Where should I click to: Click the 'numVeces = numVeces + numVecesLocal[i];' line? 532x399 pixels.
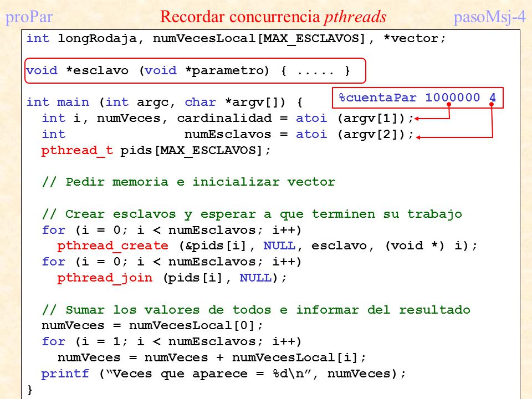(x=212, y=357)
